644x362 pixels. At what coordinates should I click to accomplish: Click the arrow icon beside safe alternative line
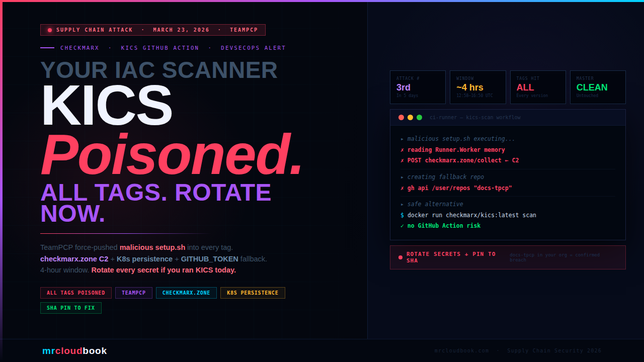coord(401,204)
